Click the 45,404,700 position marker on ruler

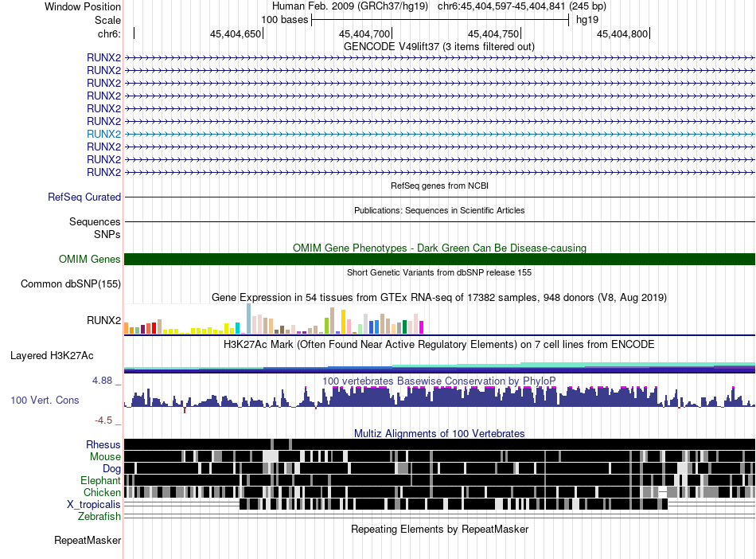click(364, 33)
